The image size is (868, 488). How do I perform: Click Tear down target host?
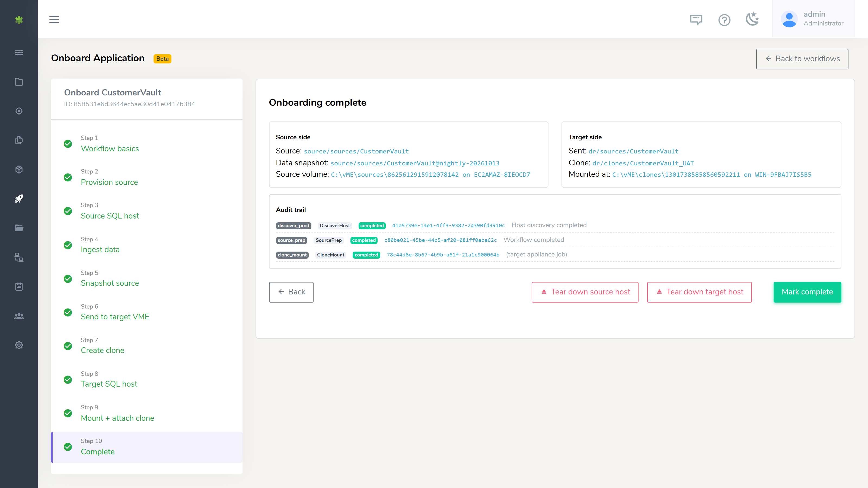click(x=699, y=292)
